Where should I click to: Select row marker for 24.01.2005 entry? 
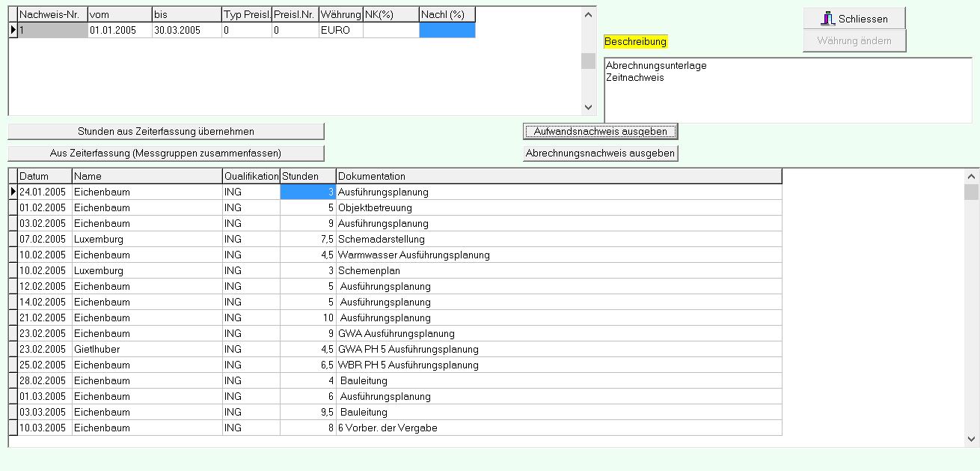pyautogui.click(x=13, y=192)
